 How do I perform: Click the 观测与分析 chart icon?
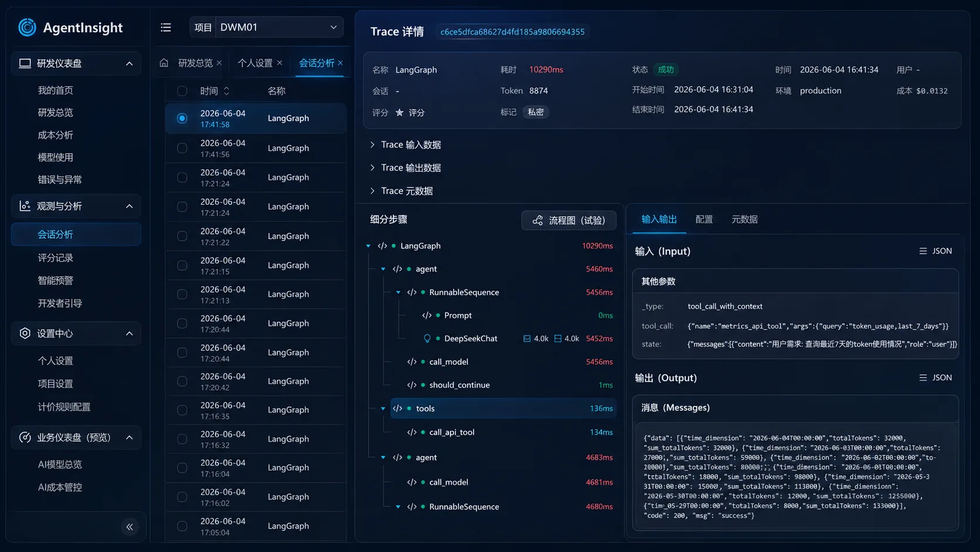click(25, 206)
